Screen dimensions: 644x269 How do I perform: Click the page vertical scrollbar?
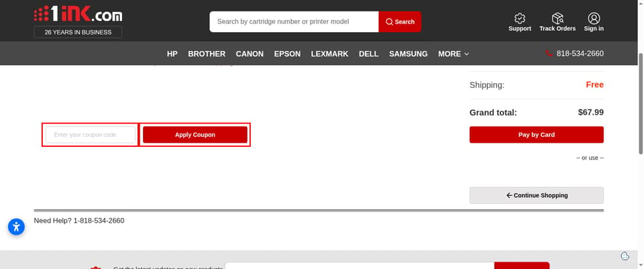(x=640, y=104)
